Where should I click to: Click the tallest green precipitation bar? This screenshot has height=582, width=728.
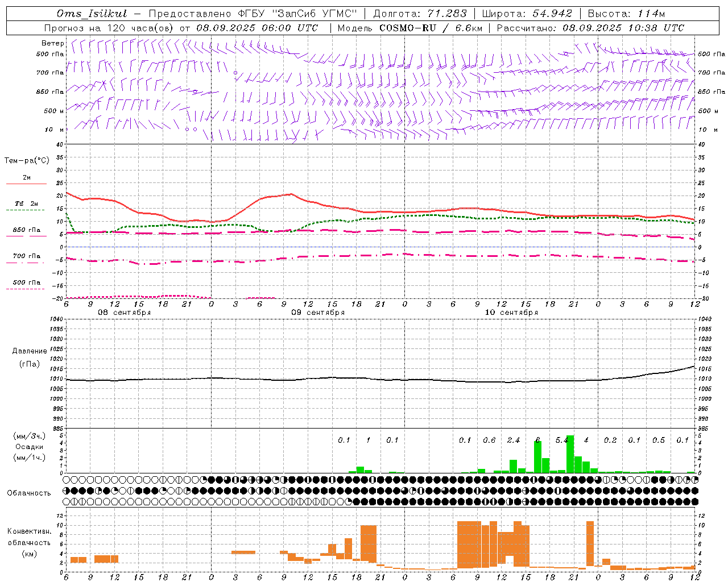tap(570, 454)
